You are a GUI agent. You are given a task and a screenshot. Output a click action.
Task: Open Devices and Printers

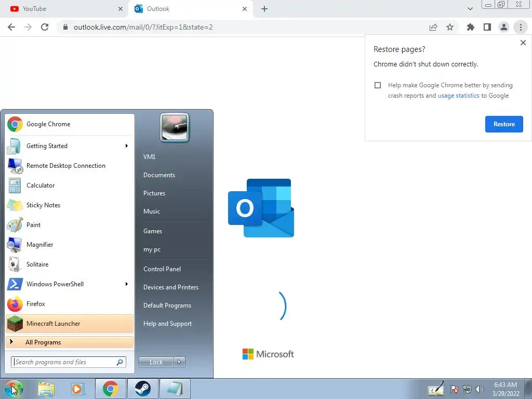171,287
